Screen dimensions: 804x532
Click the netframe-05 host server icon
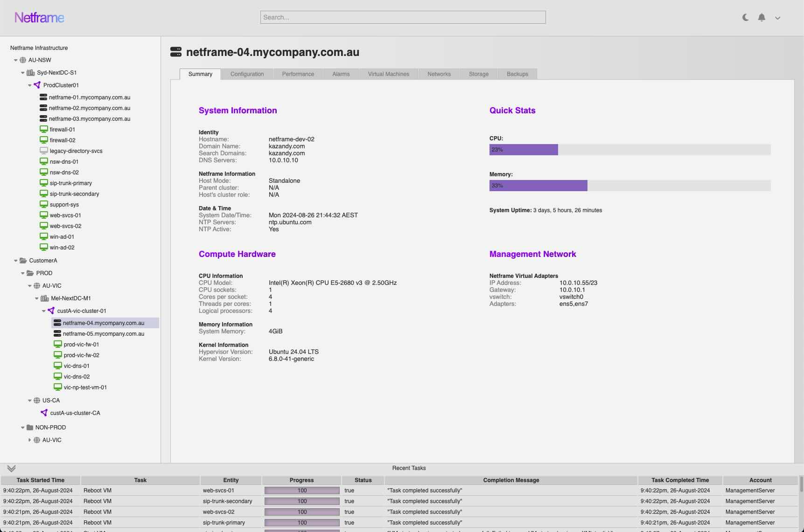(x=57, y=333)
